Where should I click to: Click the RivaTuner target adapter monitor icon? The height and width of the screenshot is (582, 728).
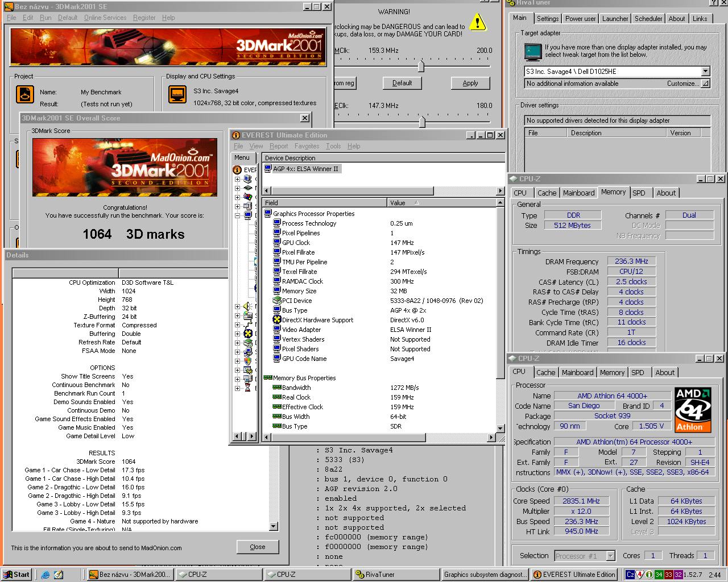click(533, 51)
